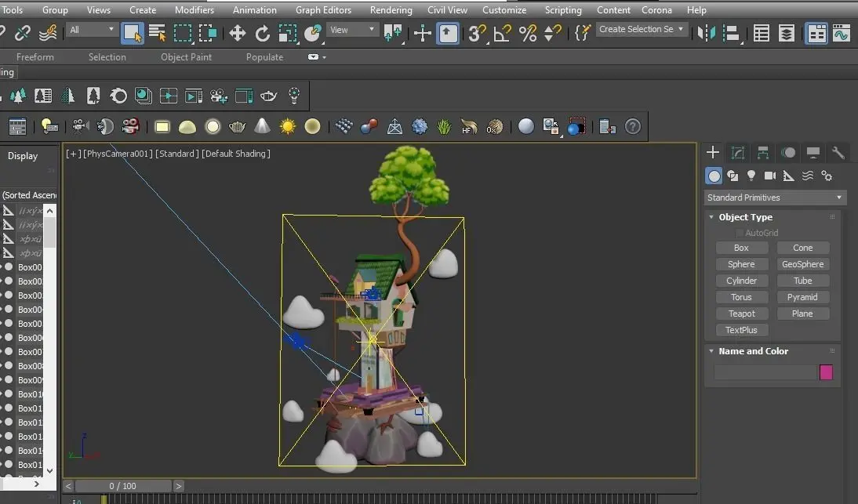Collapse the Name and Color rollout
The width and height of the screenshot is (858, 504).
(x=711, y=351)
